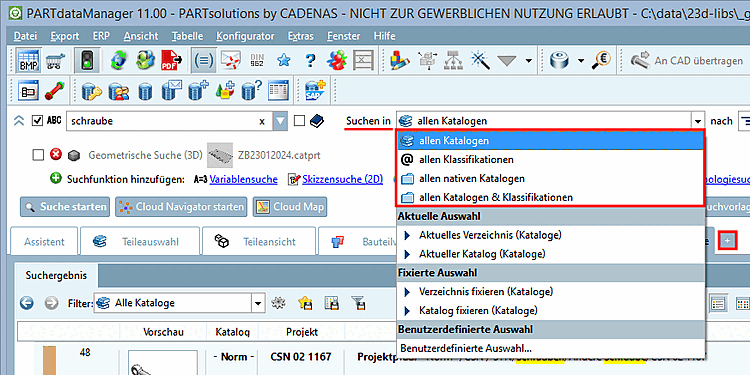Click the blue question mark help icon
The image size is (750, 375).
coord(310,60)
